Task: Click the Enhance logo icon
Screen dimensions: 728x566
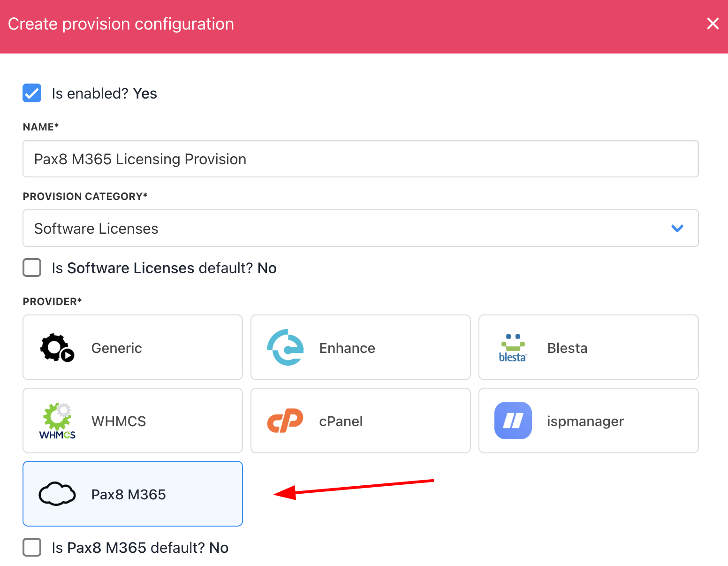Action: coord(285,347)
